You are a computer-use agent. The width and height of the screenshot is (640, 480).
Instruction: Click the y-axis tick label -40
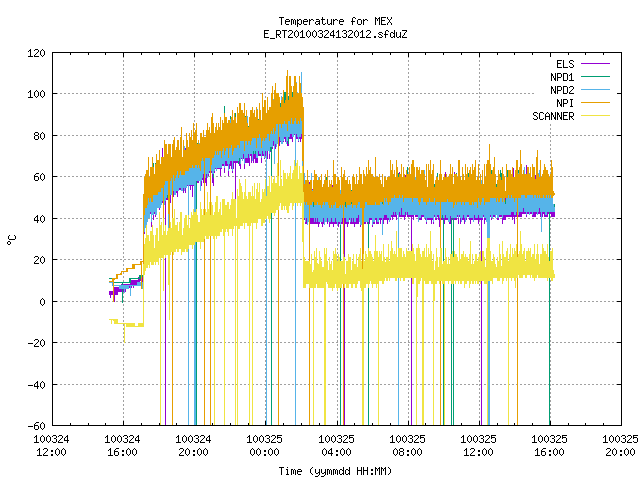coord(36,384)
